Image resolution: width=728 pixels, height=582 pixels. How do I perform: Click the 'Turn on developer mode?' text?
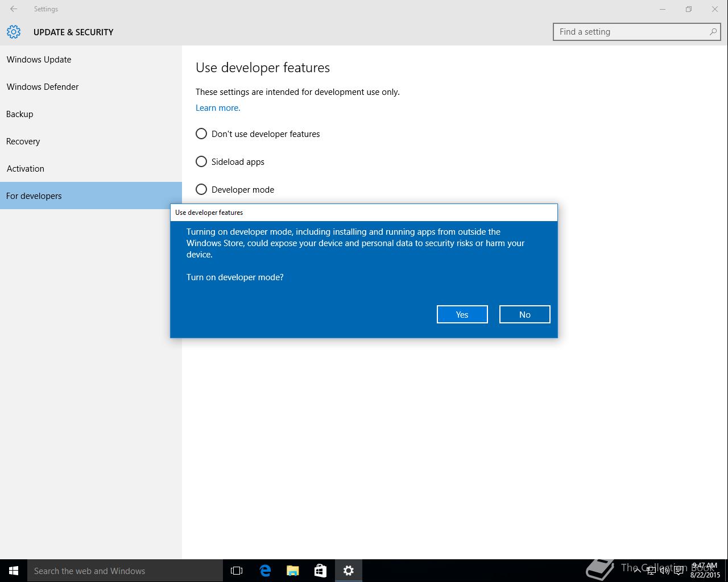(235, 277)
